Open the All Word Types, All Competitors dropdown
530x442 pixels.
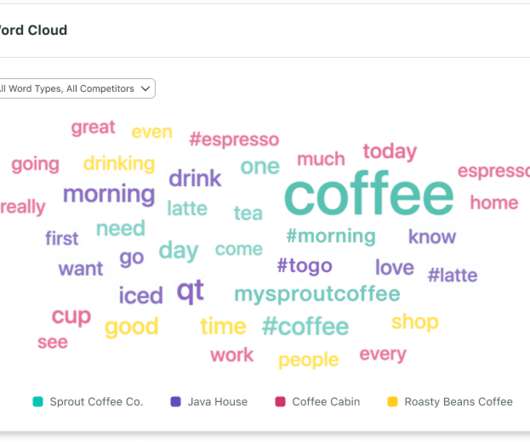click(76, 89)
